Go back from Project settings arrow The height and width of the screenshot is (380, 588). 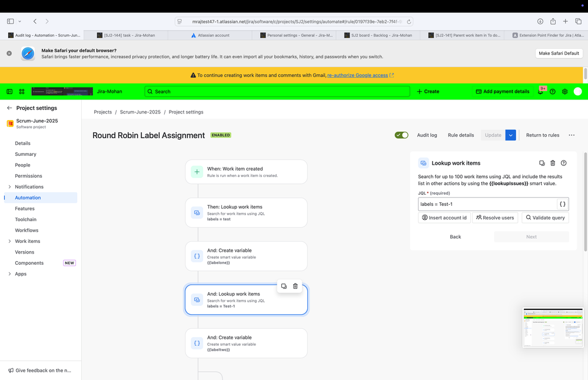point(9,108)
